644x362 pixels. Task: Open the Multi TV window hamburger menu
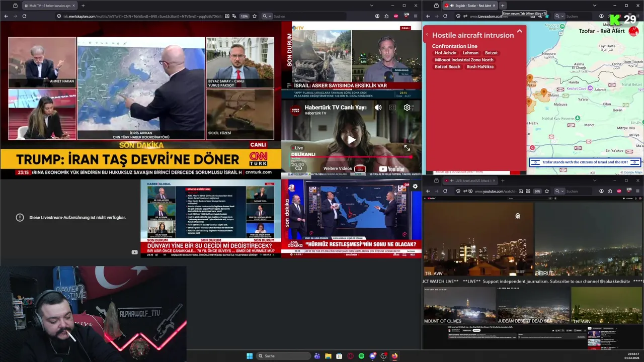(416, 16)
